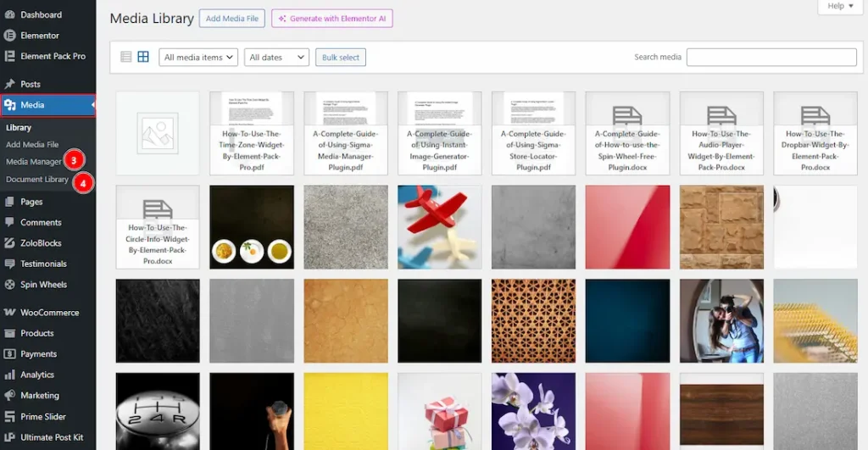Enable Bulk select mode
The width and height of the screenshot is (868, 450).
point(341,58)
